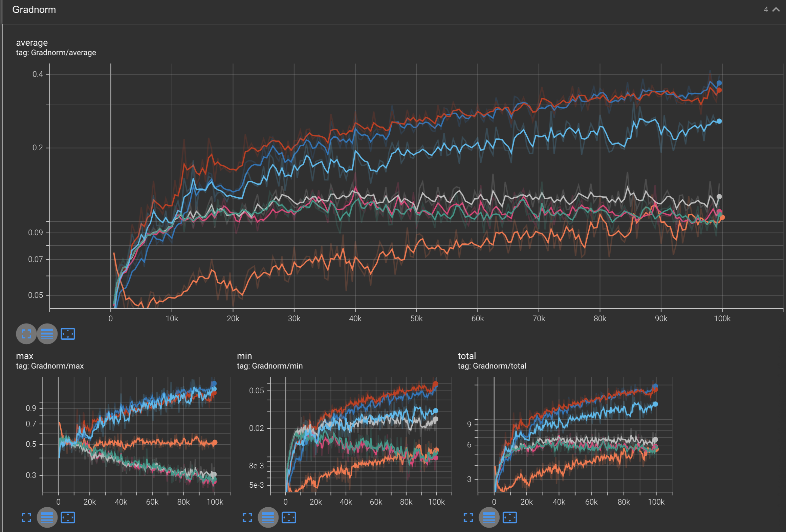Toggle y-axis log scale on average chart
Image resolution: width=786 pixels, height=532 pixels.
point(47,334)
